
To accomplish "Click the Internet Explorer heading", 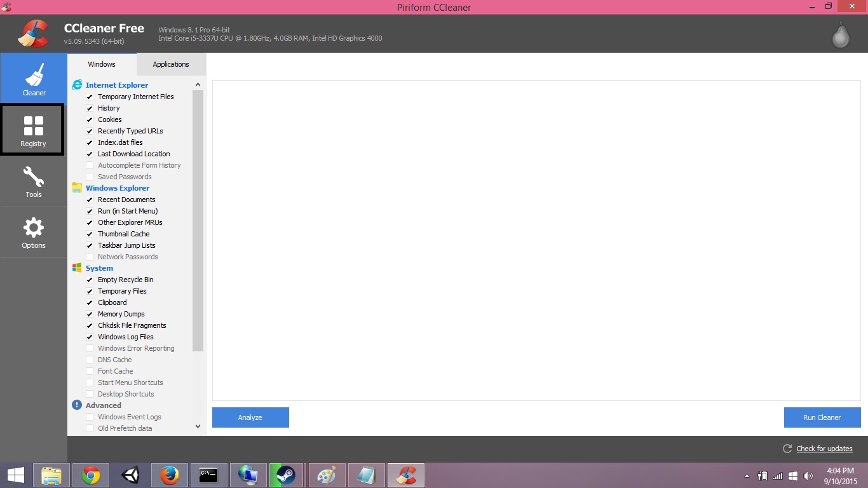I will click(x=117, y=85).
